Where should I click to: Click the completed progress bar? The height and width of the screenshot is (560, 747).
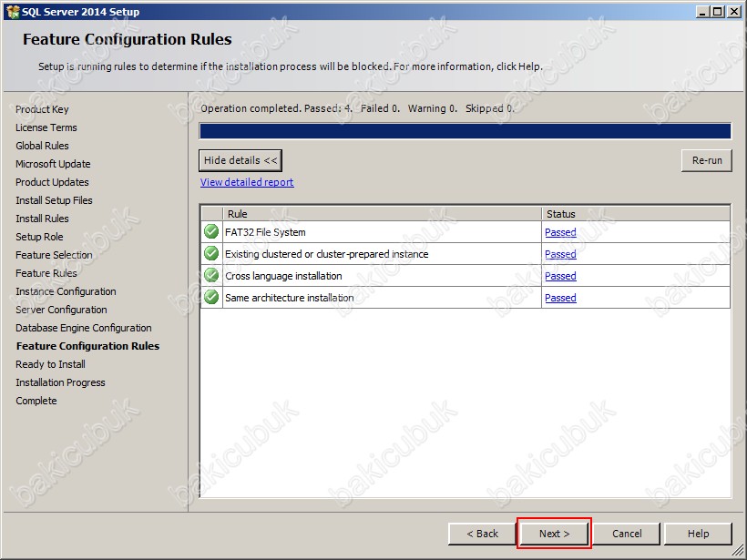[x=465, y=131]
